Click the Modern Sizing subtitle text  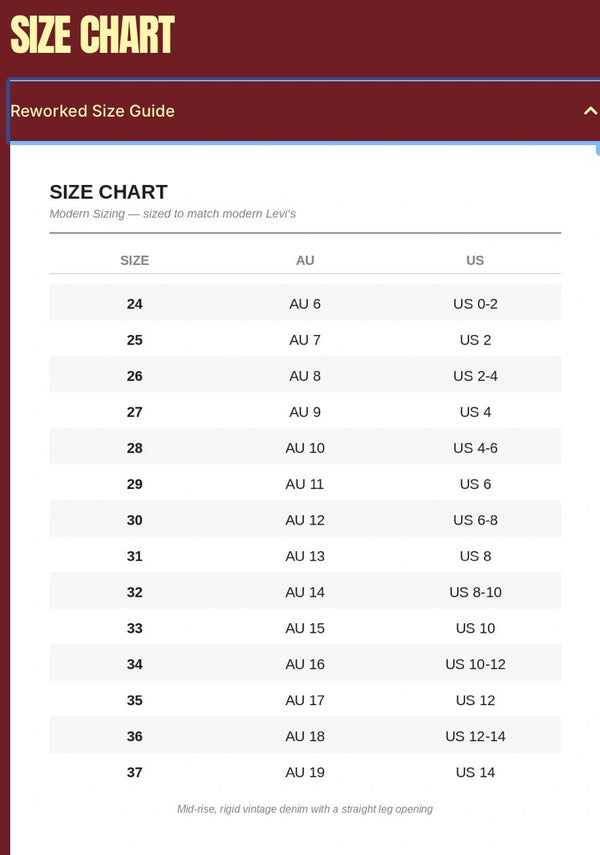pyautogui.click(x=172, y=214)
